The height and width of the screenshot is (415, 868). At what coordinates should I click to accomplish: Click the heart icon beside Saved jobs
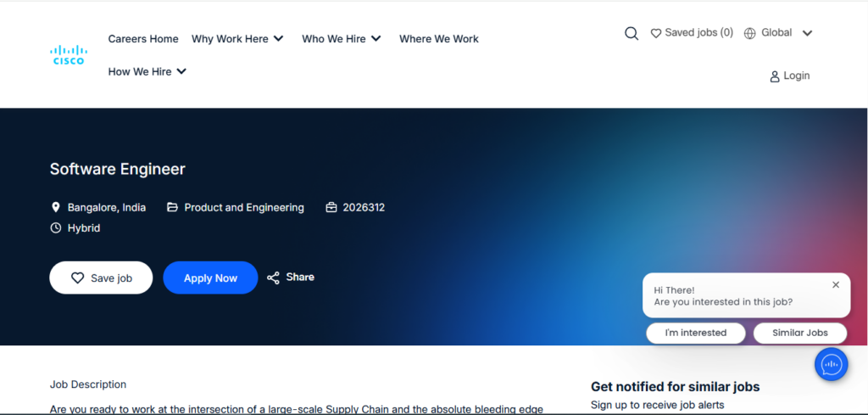click(x=656, y=33)
